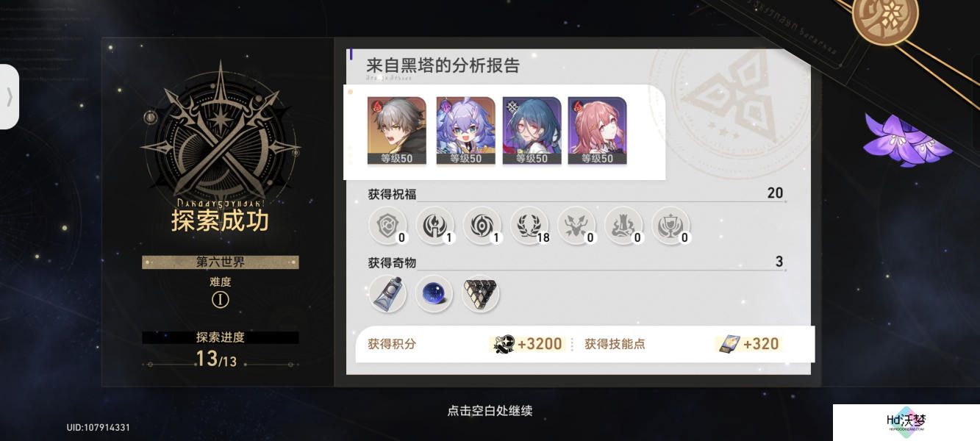Tap the shield blessing icon showing 0
Image resolution: width=980 pixels, height=441 pixels.
point(387,225)
